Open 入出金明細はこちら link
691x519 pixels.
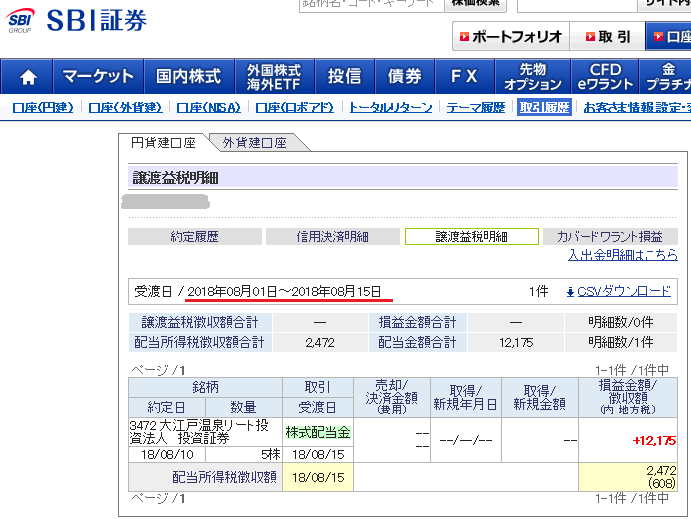click(623, 255)
